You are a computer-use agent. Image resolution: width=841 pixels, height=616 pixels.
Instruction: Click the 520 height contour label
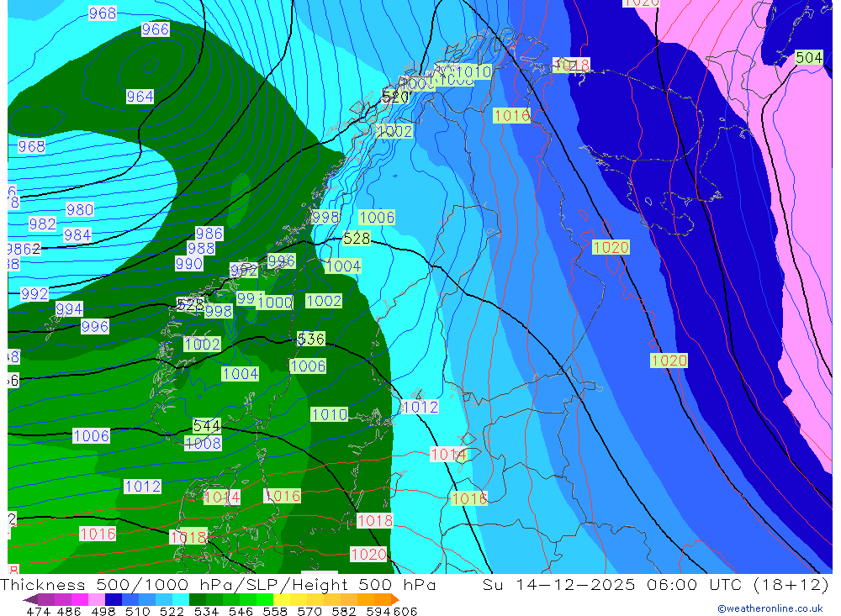point(396,97)
